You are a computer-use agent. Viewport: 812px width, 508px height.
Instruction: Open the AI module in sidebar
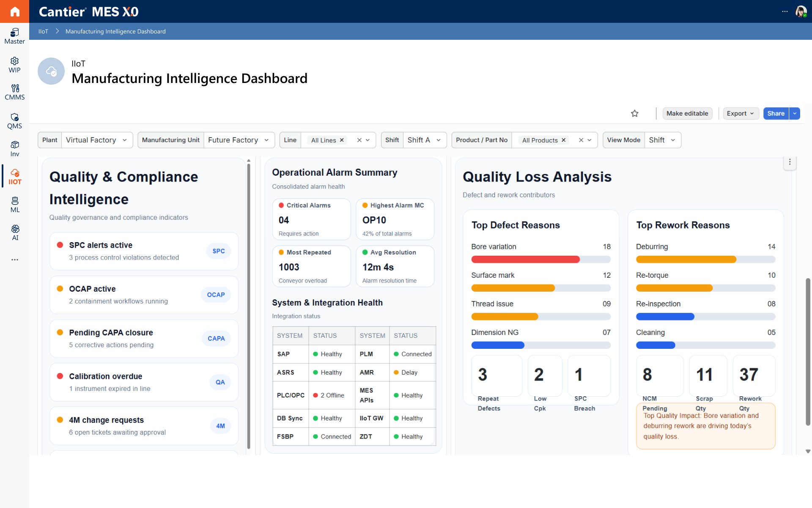pyautogui.click(x=14, y=233)
